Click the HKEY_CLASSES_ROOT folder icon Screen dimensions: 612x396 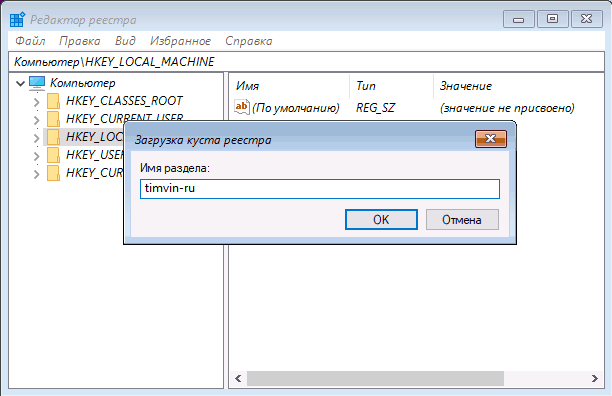[53, 101]
